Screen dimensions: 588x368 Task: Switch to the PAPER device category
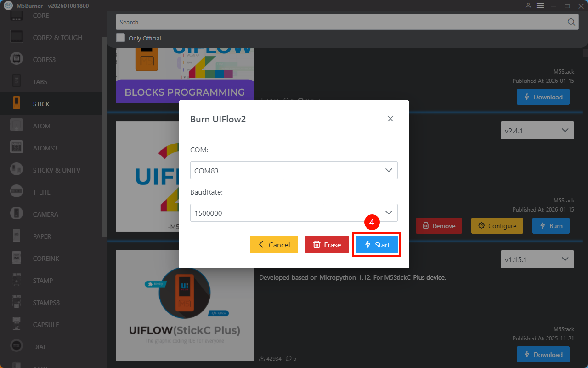click(x=42, y=236)
